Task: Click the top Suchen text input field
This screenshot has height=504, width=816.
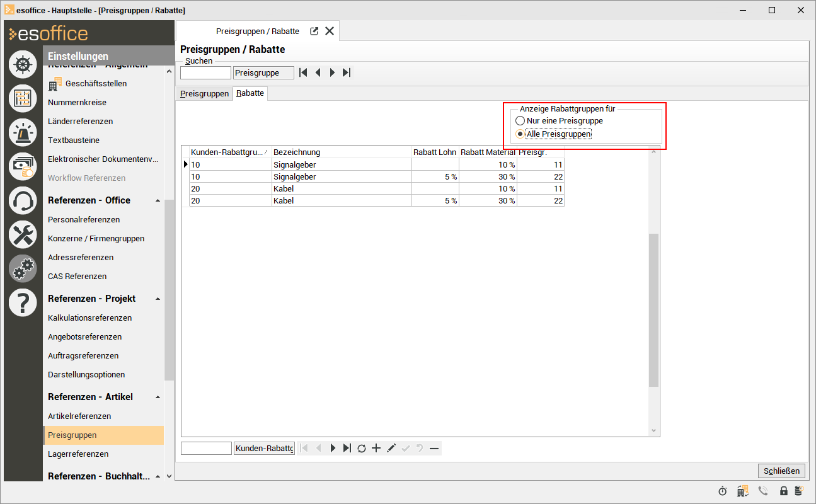Action: pyautogui.click(x=205, y=72)
